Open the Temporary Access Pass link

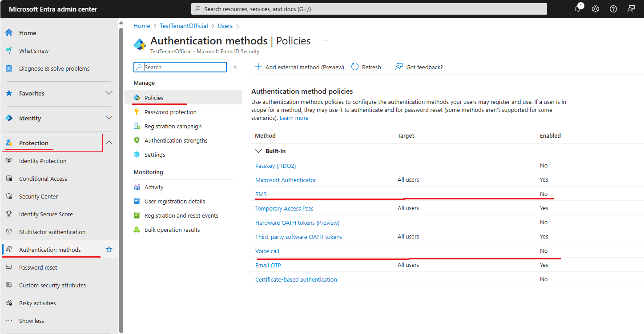[x=284, y=208]
